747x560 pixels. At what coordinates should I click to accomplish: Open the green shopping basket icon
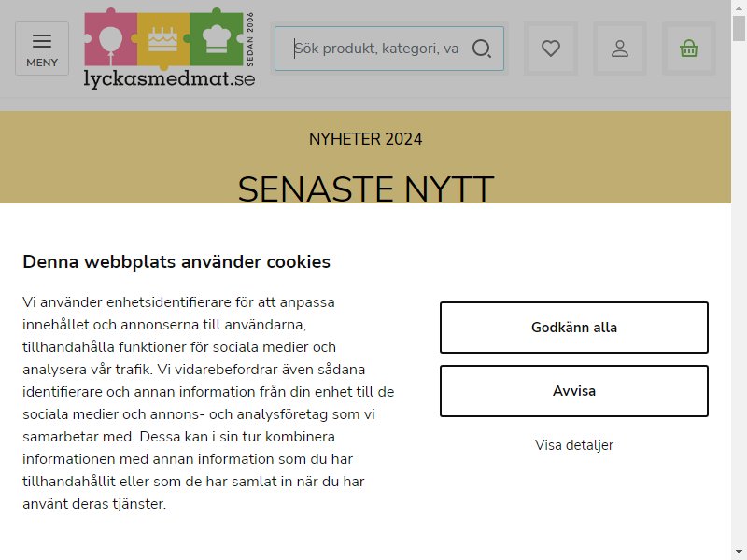pos(689,49)
